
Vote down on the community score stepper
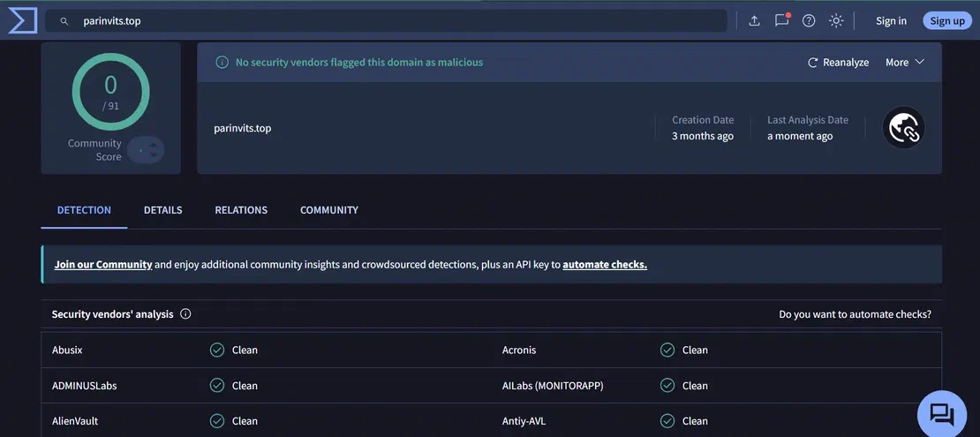154,154
